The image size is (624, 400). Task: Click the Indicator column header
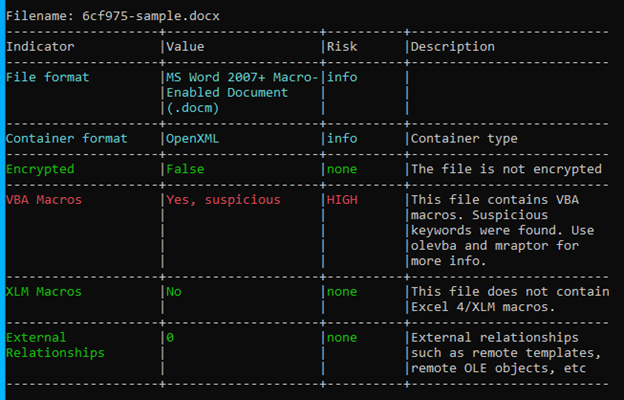point(40,47)
